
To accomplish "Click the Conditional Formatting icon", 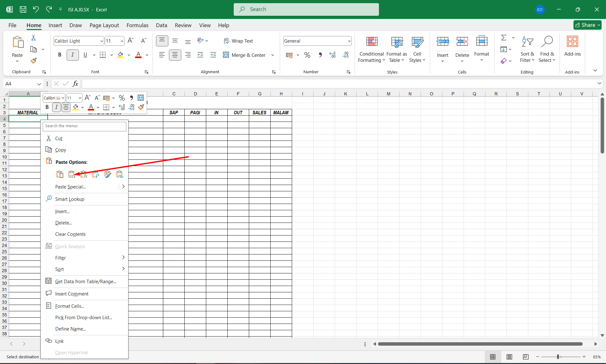I will (371, 42).
